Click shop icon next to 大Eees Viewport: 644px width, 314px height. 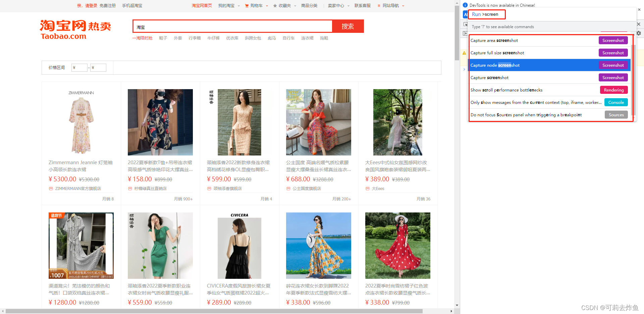click(x=368, y=189)
